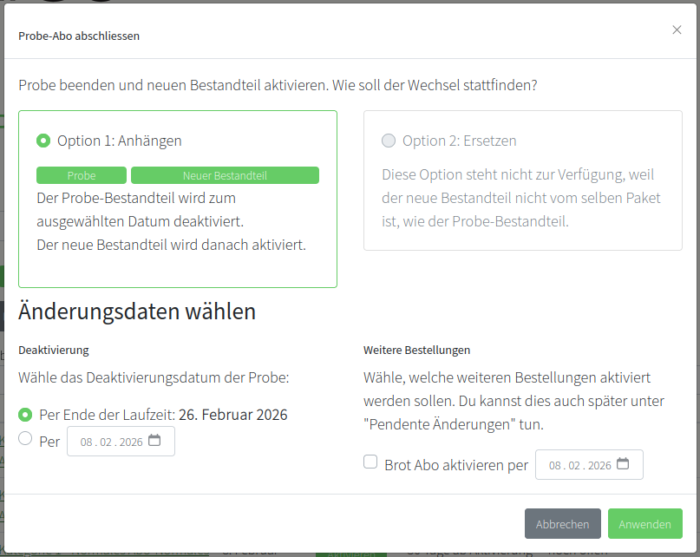Click the Option 2 Ersetzen description card
Viewport: 700px width, 557px height.
click(523, 198)
